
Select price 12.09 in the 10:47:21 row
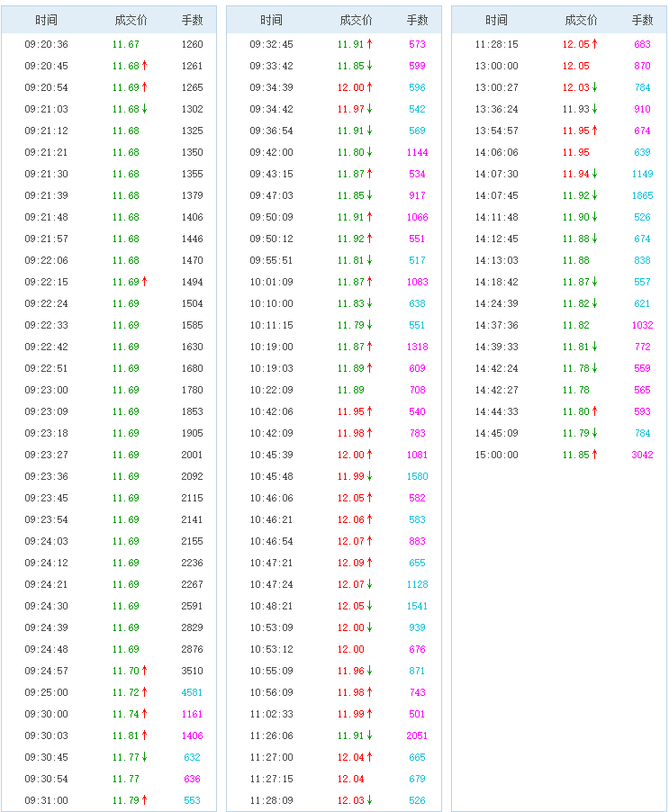pyautogui.click(x=351, y=563)
